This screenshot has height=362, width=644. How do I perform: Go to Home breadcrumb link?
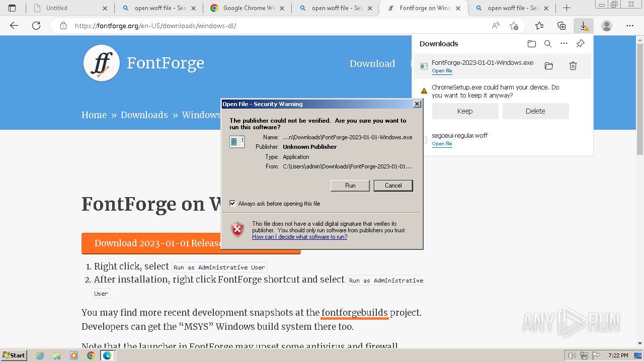pos(94,115)
